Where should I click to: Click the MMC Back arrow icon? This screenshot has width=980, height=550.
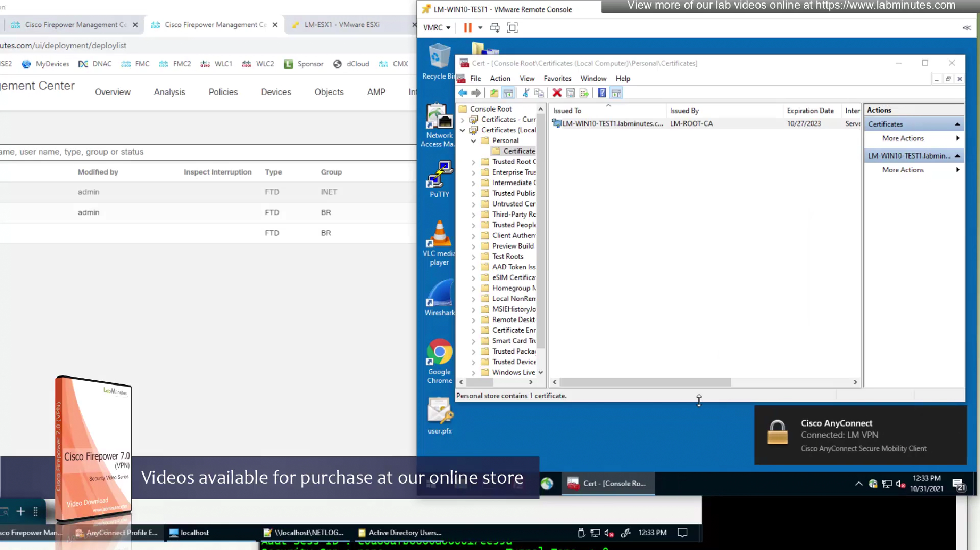463,93
